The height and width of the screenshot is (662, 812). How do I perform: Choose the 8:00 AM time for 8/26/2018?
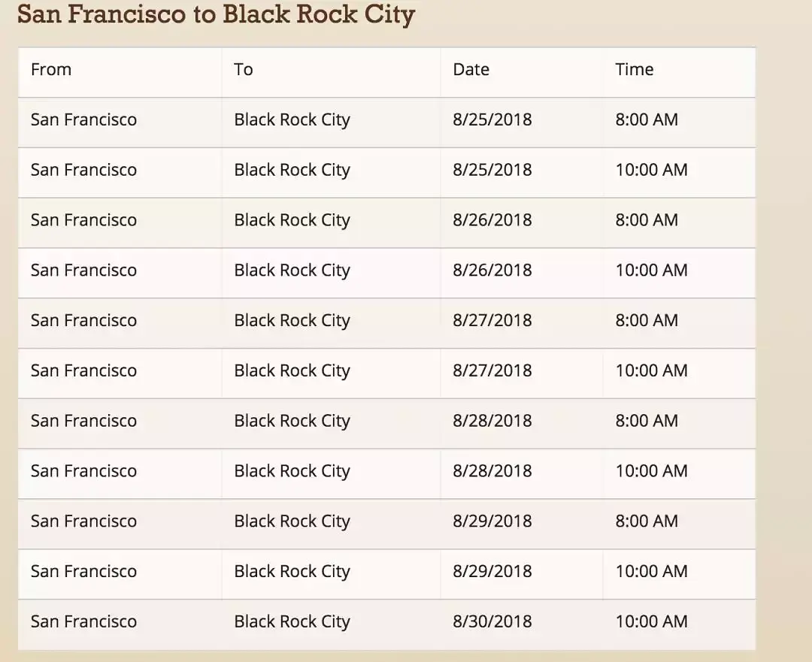coord(646,220)
